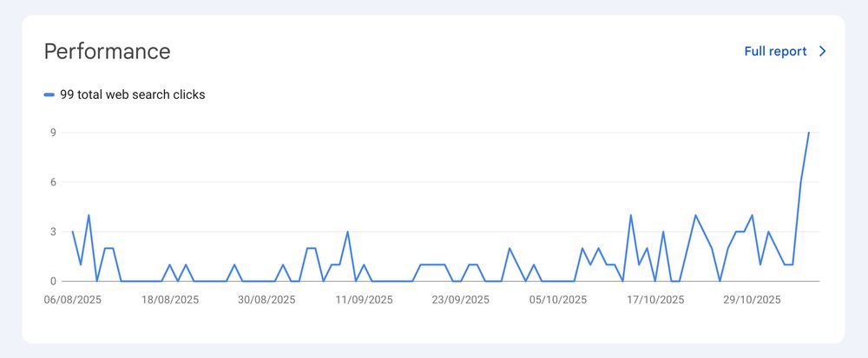Click the 30/08/2025 date axis label
Screen dimensions: 868x358
point(266,300)
